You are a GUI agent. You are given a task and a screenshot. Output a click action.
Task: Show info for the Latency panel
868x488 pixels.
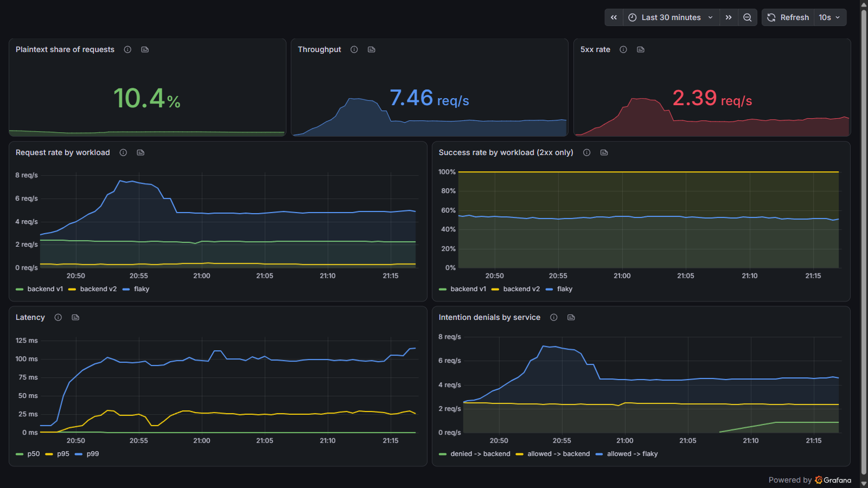click(58, 317)
